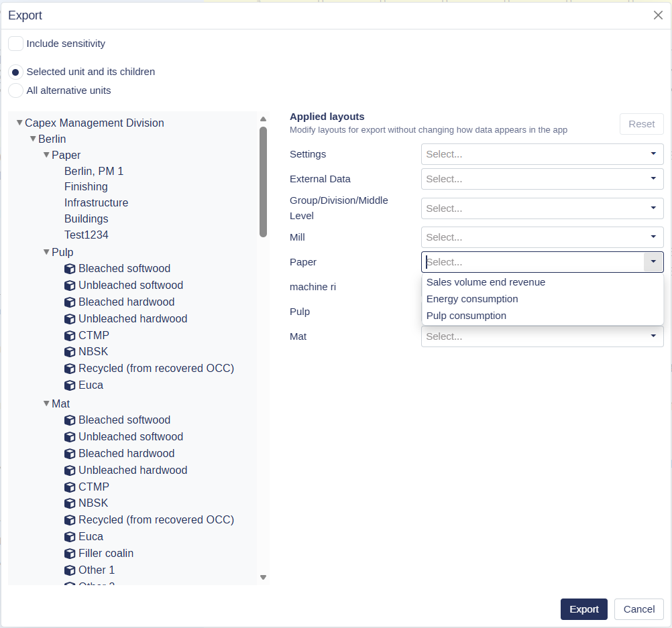672x628 pixels.
Task: Choose 'Pulp consumption' layout option
Action: [x=466, y=316]
